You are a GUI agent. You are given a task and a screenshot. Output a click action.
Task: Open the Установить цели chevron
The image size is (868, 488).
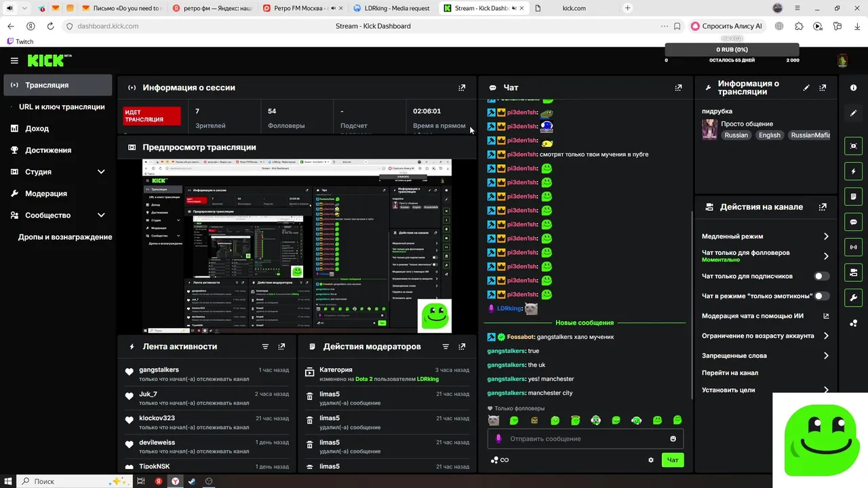click(x=826, y=390)
